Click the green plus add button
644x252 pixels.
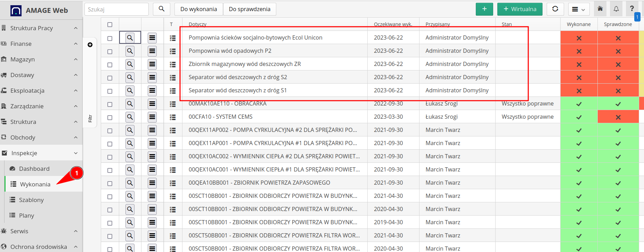coord(484,9)
